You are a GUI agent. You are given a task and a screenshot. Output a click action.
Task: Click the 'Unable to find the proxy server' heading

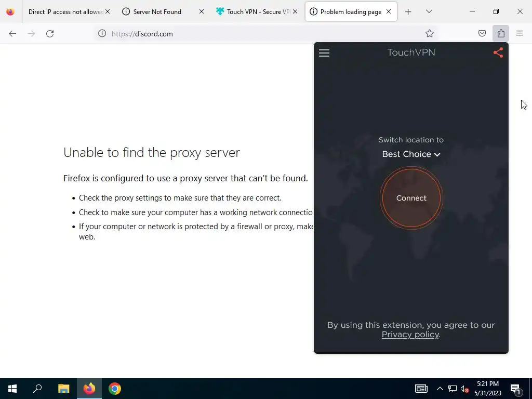point(152,153)
